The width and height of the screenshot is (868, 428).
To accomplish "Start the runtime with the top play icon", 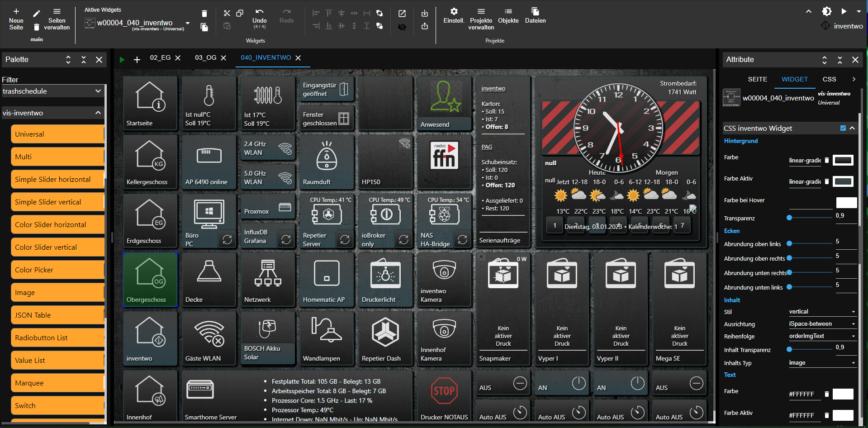I will [844, 11].
